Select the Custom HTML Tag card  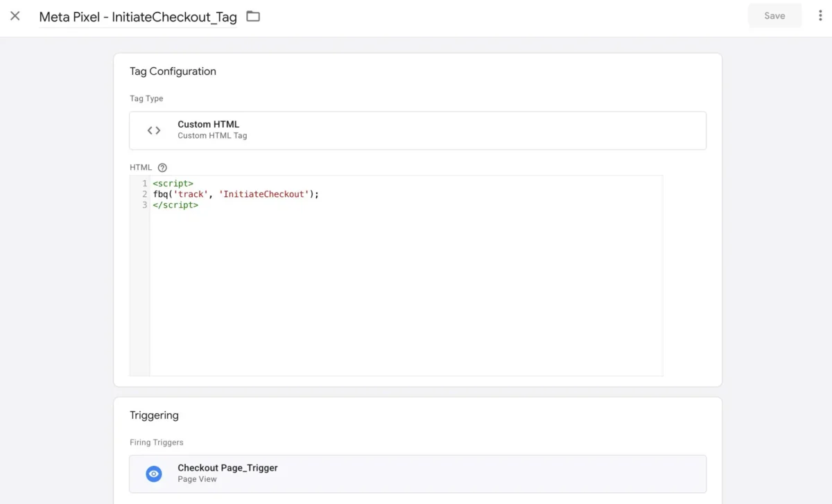[x=417, y=130]
